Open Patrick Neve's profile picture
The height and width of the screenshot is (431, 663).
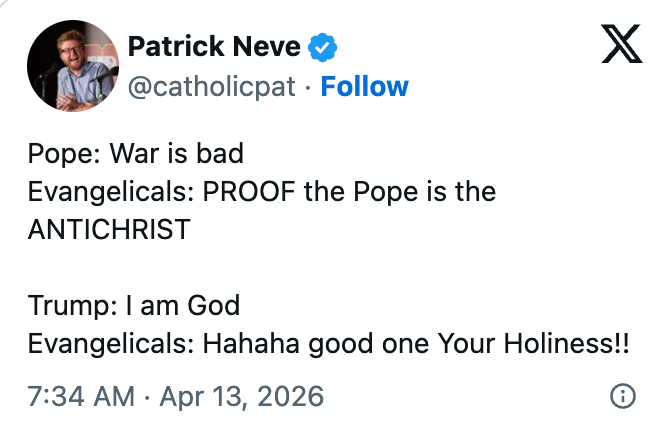[x=68, y=65]
